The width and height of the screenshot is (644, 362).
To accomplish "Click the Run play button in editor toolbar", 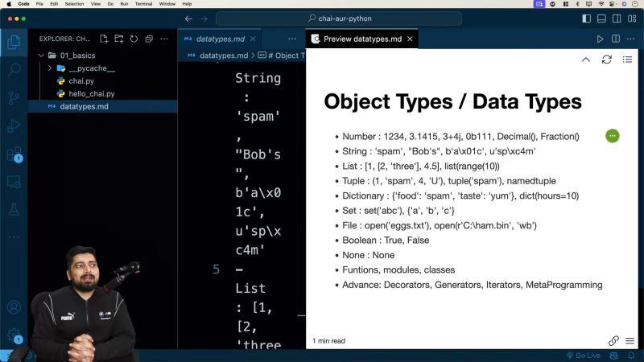I will 600,38.
